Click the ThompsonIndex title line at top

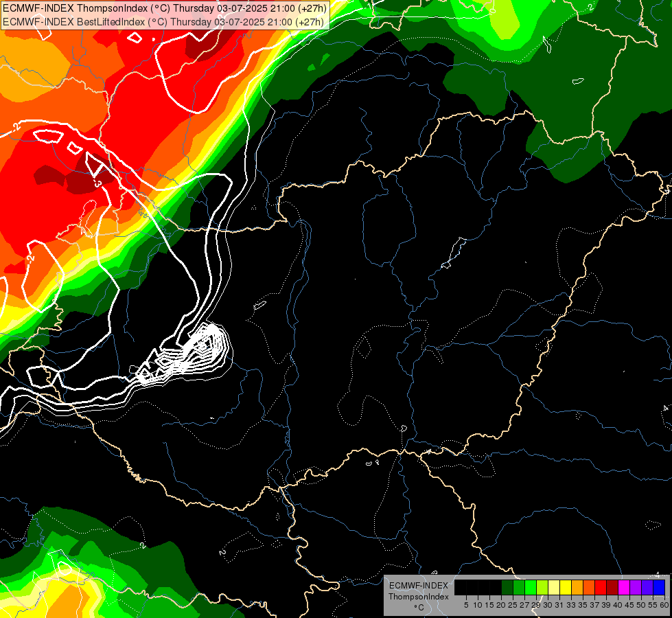(164, 8)
